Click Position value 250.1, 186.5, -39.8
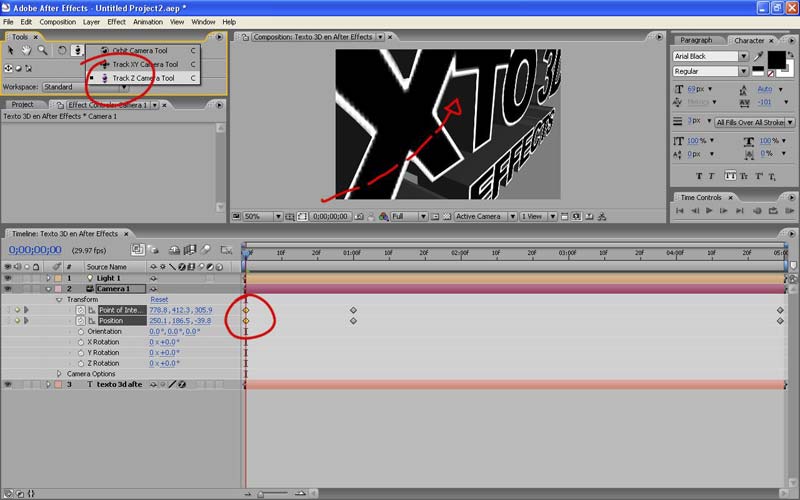This screenshot has width=800, height=500. click(180, 321)
